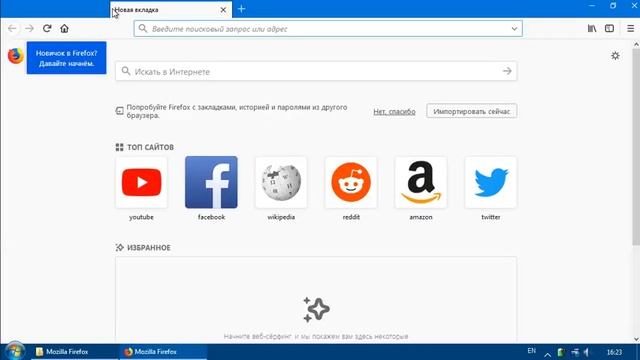
Task: Open a new tab with plus button
Action: coord(241,9)
